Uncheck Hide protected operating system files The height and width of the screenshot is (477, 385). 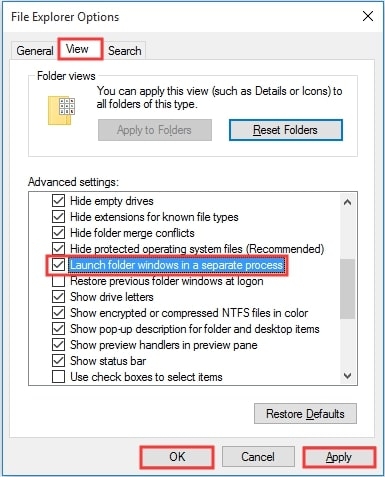coord(58,249)
